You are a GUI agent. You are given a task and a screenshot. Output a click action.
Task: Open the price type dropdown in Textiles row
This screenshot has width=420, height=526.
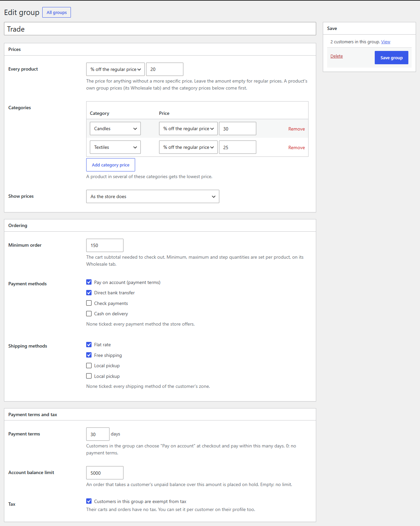coord(188,147)
